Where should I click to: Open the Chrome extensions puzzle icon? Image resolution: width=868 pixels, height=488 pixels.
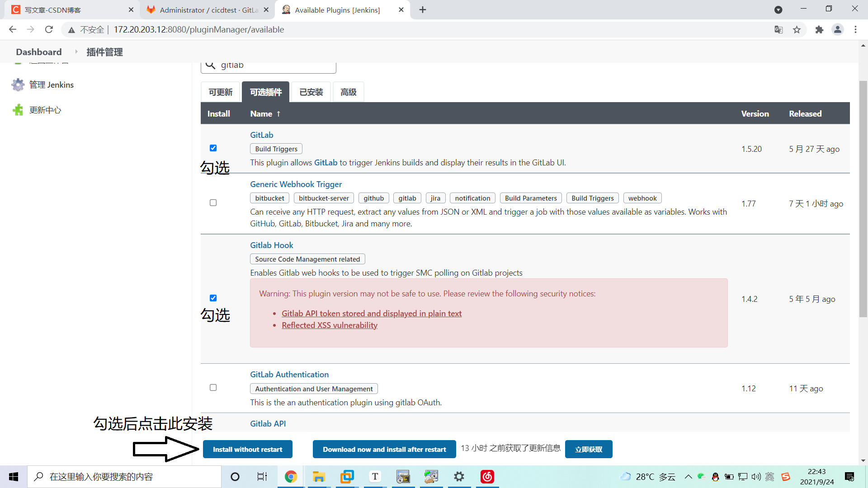coord(819,29)
